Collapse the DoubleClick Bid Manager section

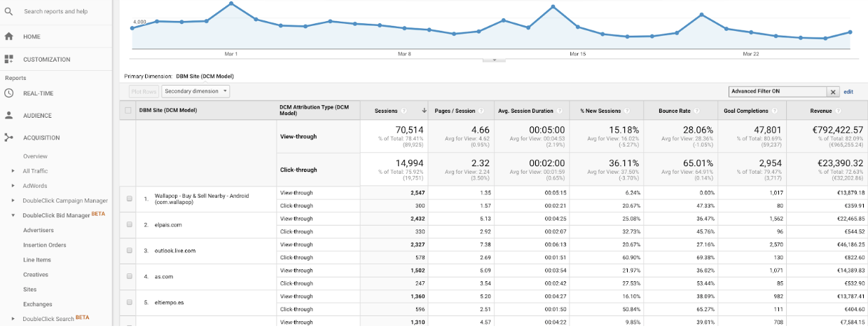tap(13, 215)
